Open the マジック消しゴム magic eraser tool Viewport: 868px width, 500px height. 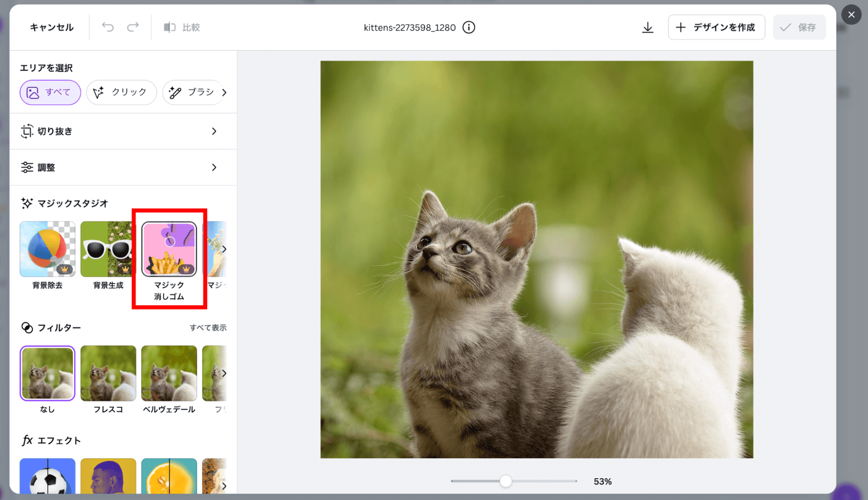click(169, 249)
